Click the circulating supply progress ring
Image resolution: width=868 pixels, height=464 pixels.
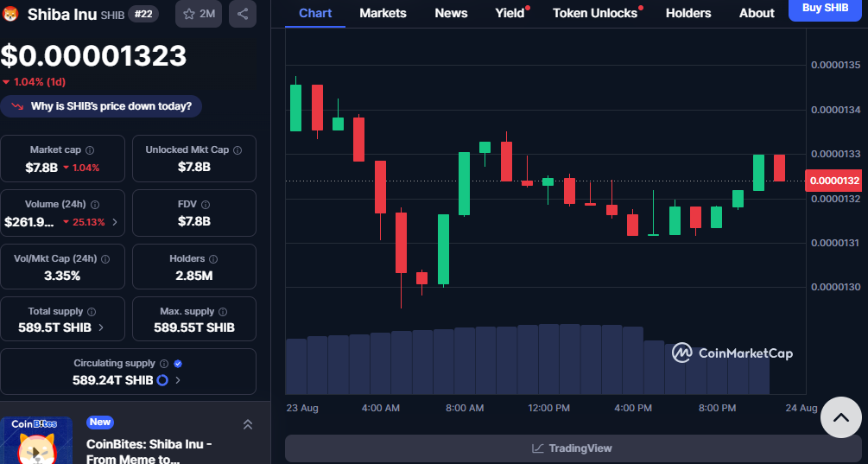click(162, 380)
